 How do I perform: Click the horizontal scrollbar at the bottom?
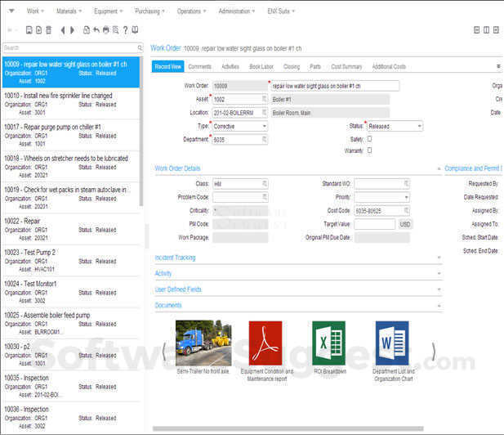(x=288, y=428)
